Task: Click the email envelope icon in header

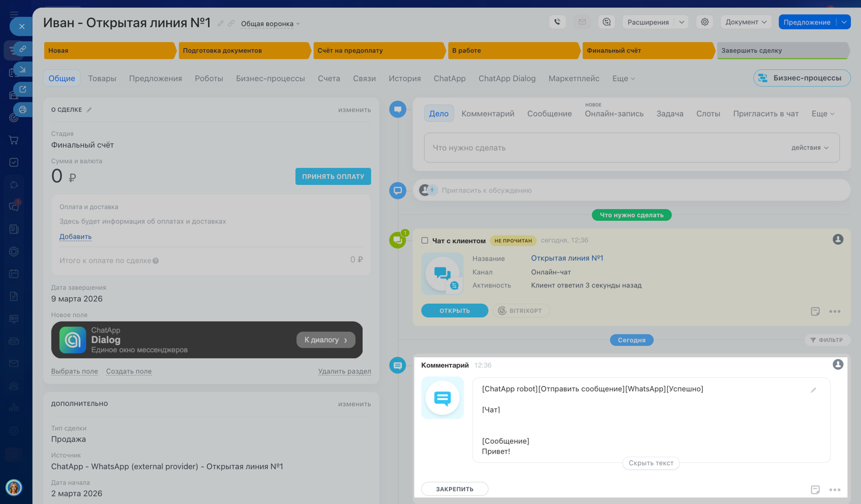Action: (582, 22)
